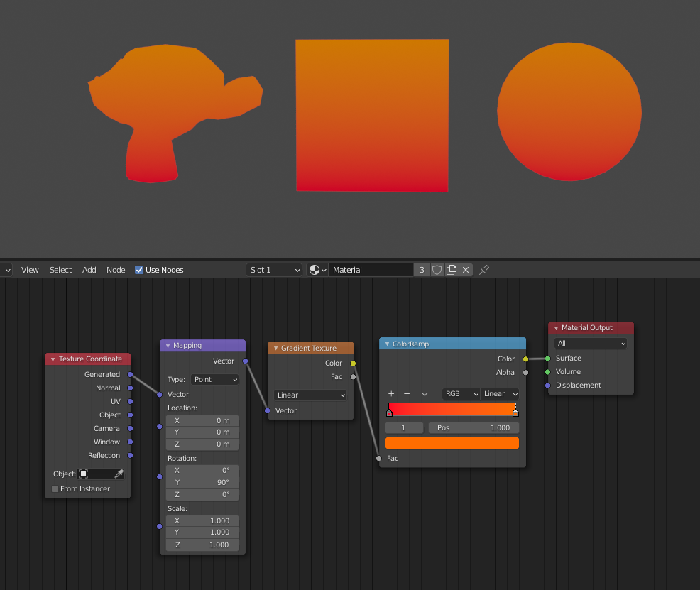Click the eyedropper in Texture Coordinate node
The image size is (700, 590).
pos(119,474)
